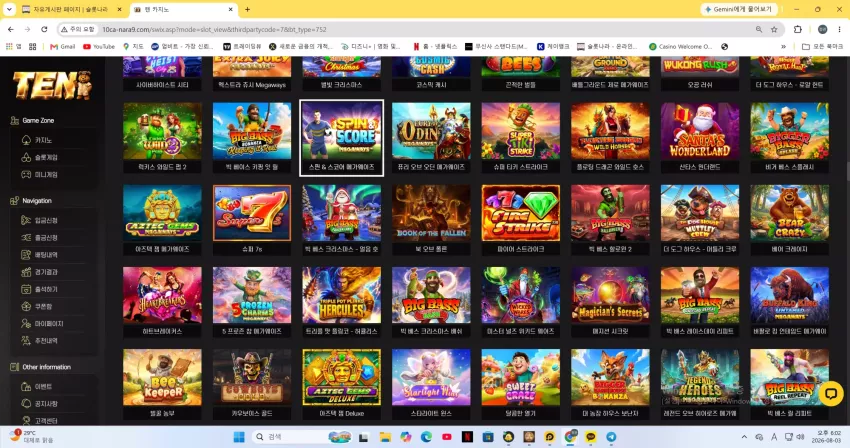Open the 카지노 sidebar item
850x448 pixels.
[43, 140]
